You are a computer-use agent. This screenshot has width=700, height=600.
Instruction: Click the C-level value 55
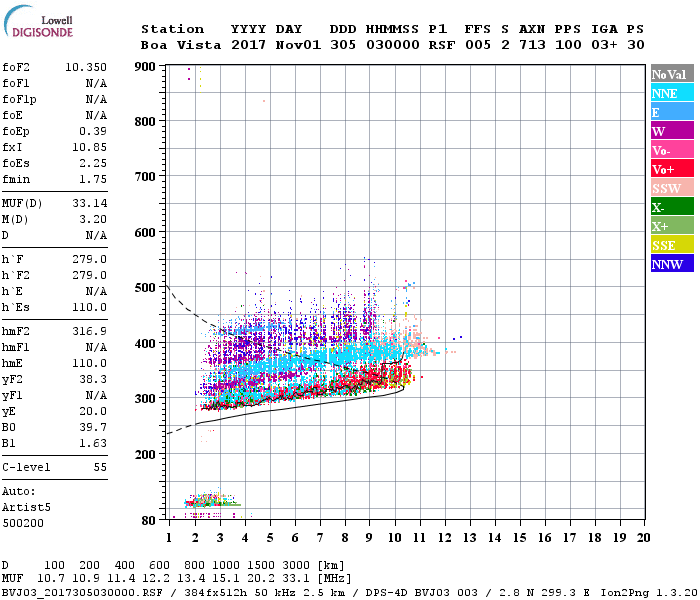point(100,467)
